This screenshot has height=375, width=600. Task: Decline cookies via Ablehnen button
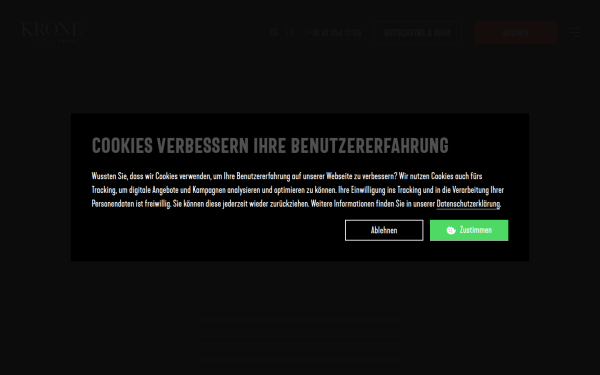[384, 230]
